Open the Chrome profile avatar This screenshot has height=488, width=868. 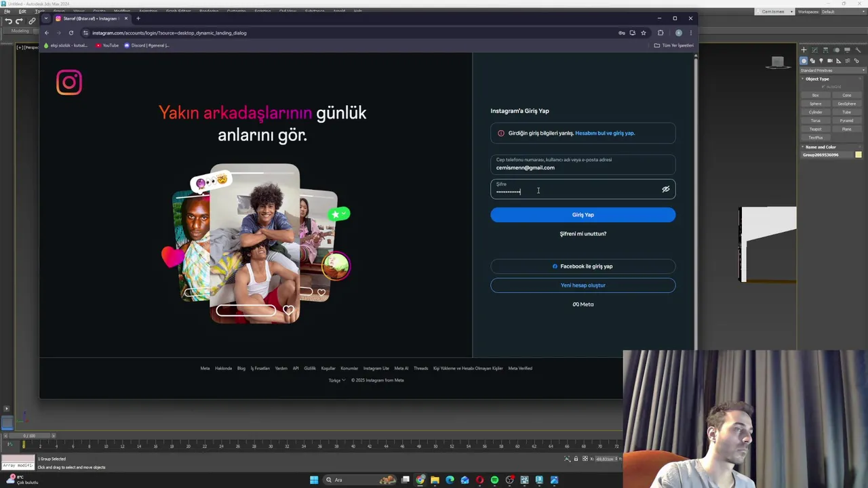(x=678, y=33)
